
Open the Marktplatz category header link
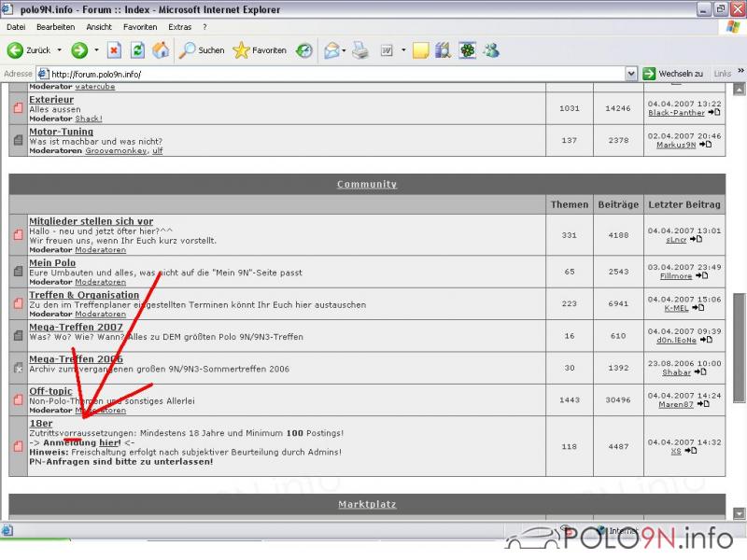point(367,504)
